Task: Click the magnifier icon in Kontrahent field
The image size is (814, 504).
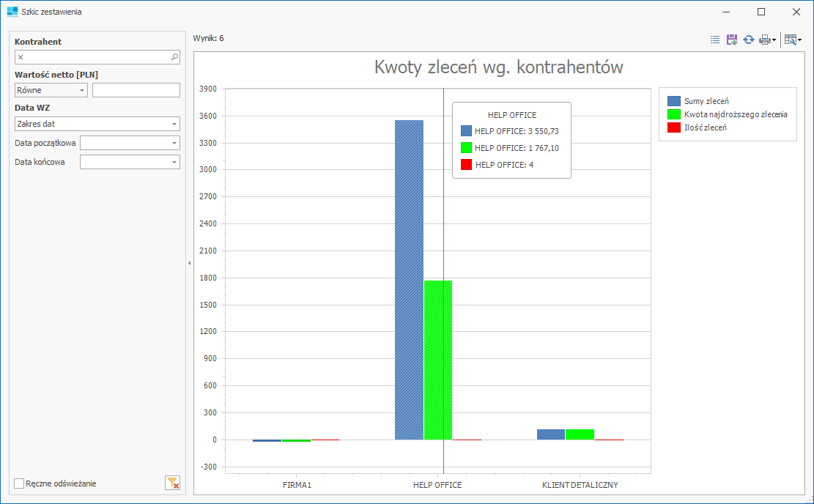Action: [174, 56]
